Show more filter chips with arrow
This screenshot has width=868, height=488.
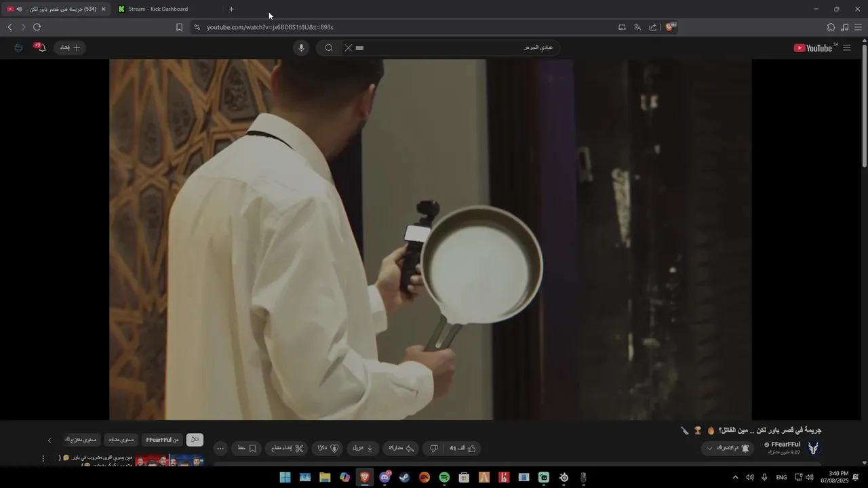pos(50,440)
